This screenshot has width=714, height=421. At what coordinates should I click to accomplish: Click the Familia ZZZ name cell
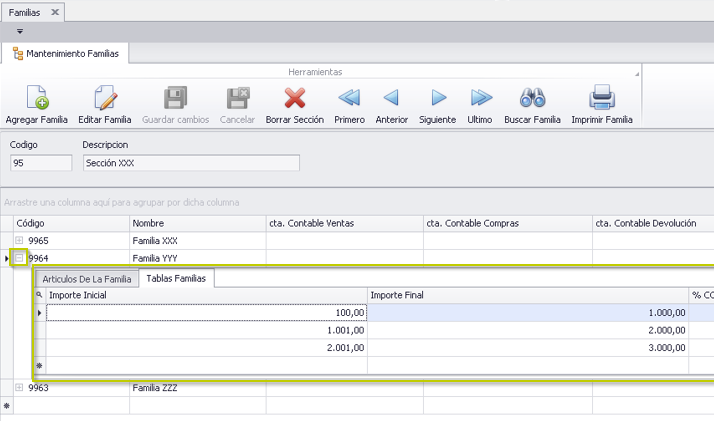point(198,388)
